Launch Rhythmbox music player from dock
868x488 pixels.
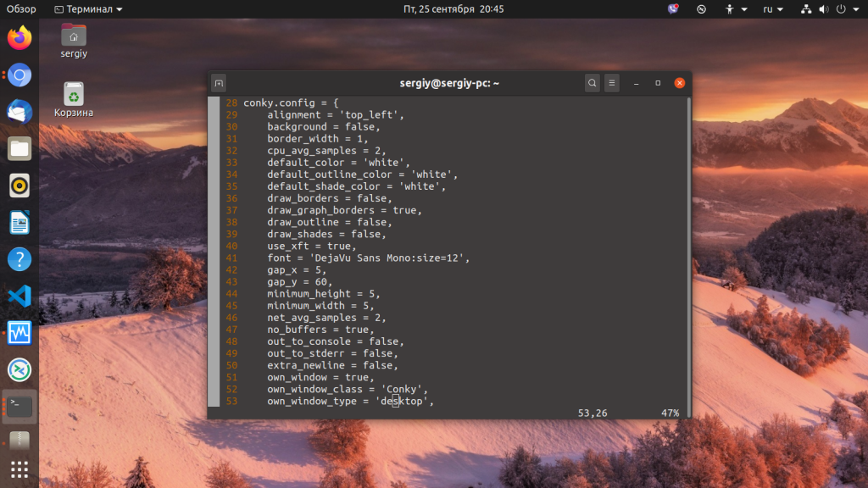(19, 186)
